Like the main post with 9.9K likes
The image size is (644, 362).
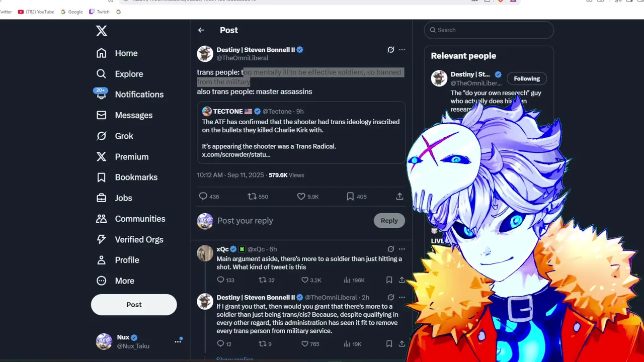(x=301, y=197)
